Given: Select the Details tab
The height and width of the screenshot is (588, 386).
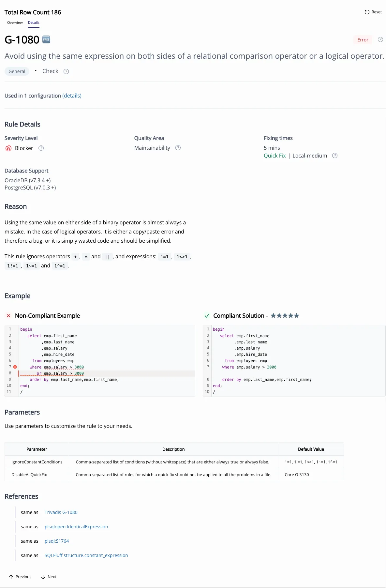Looking at the screenshot, I should coord(34,23).
